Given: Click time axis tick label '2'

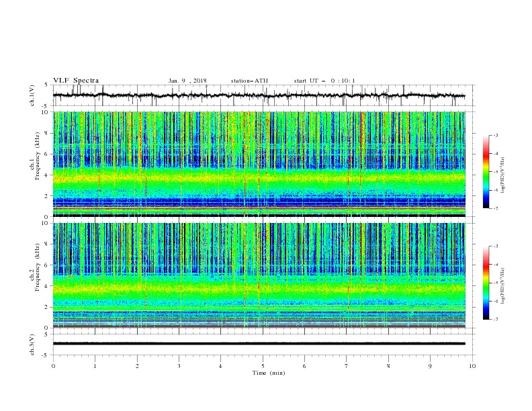Looking at the screenshot, I should (137, 366).
